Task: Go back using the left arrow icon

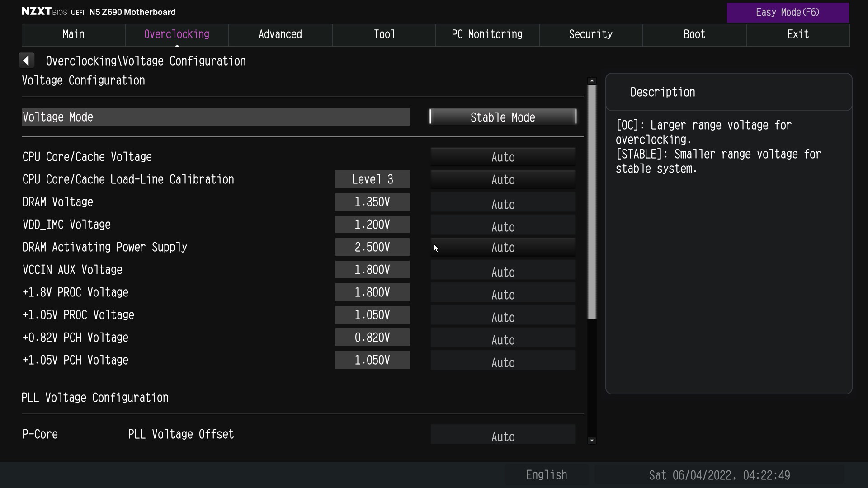Action: 26,61
